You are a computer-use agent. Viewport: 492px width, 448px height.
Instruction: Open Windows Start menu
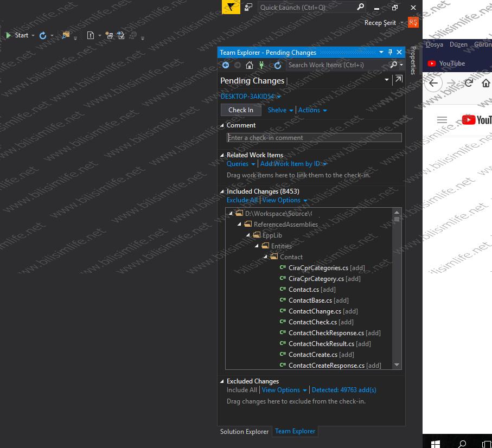tap(435, 444)
